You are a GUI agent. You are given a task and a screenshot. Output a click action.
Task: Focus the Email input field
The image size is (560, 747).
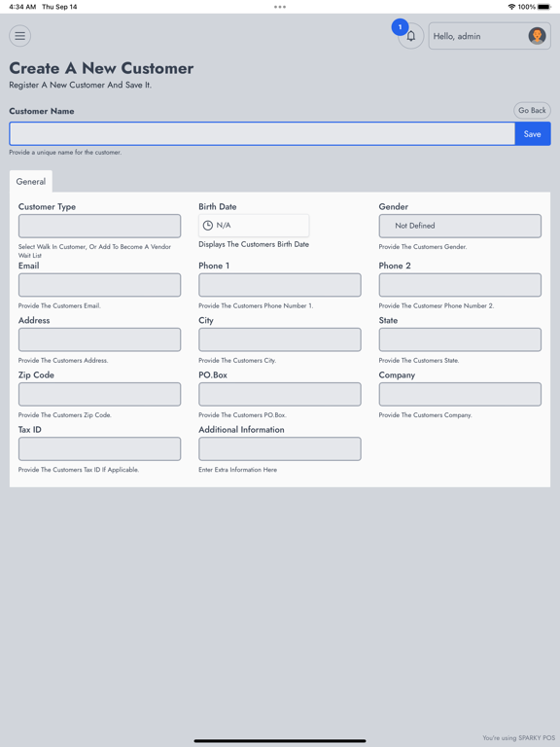point(99,285)
